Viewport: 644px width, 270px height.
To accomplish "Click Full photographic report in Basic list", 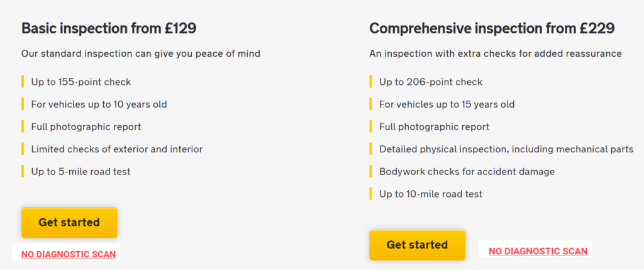I will (x=86, y=127).
